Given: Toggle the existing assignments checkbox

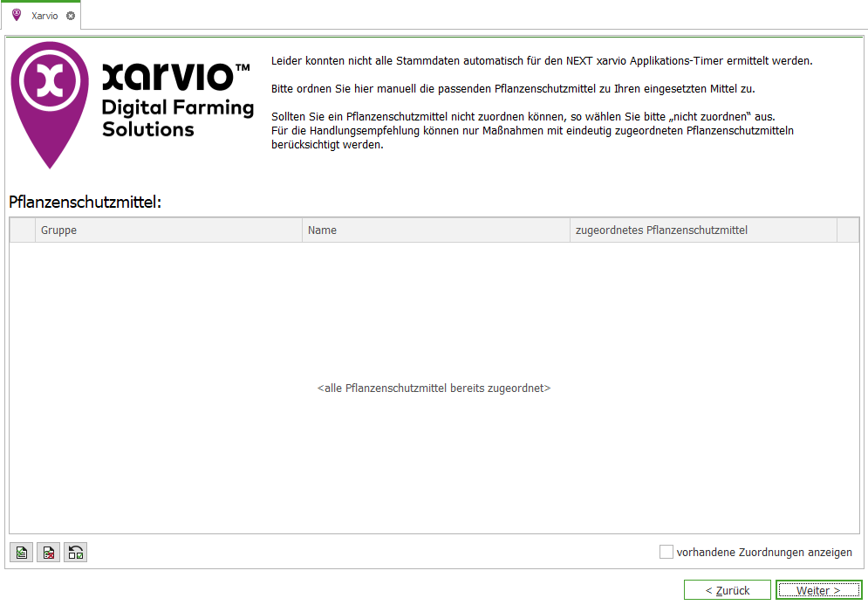Looking at the screenshot, I should click(x=666, y=552).
